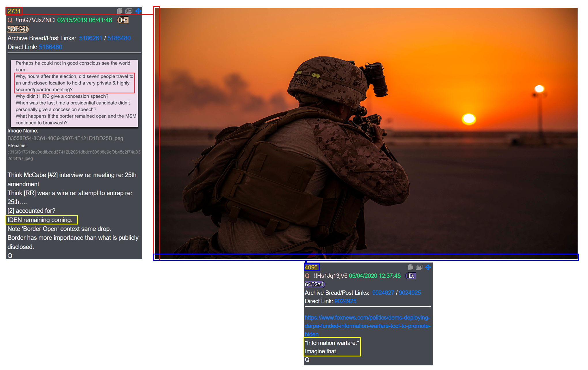Click the line 'IDEN remaining coming.'
This screenshot has height=370, width=588.
tap(40, 220)
